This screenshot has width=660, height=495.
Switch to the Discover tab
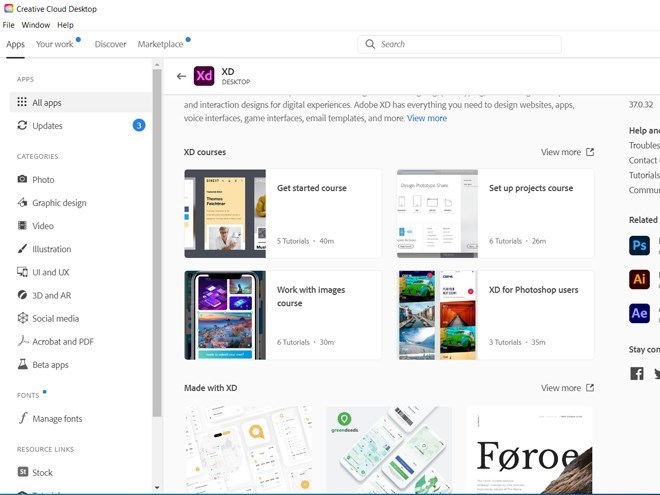point(110,44)
